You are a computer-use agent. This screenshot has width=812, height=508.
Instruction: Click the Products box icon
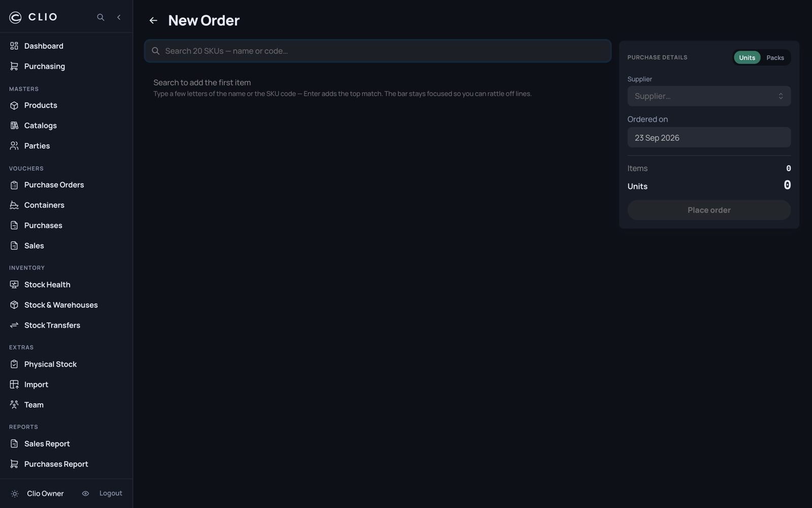(x=14, y=106)
